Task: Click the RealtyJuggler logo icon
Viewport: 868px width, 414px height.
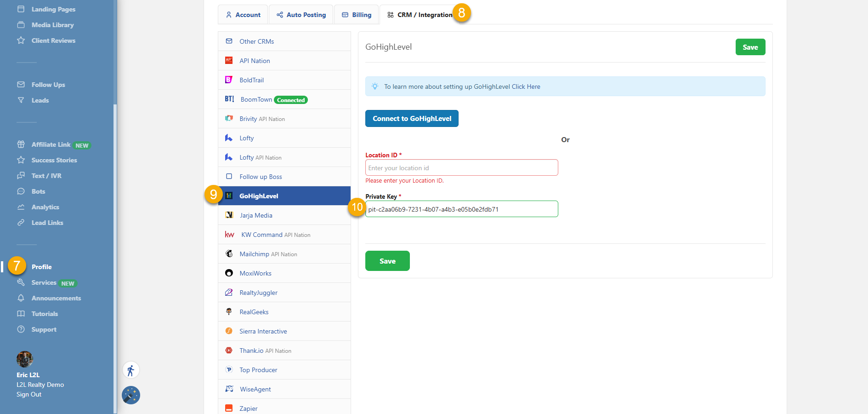Action: (x=229, y=292)
